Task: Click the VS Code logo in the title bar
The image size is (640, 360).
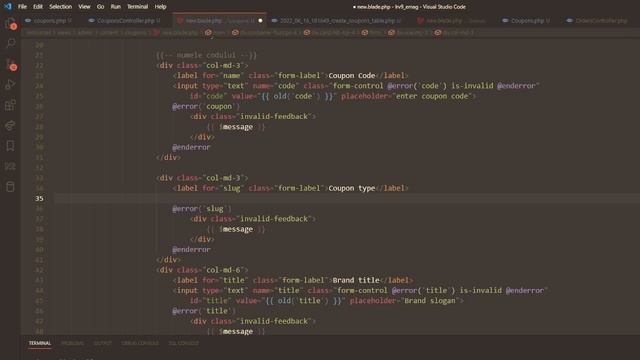Action: (x=8, y=7)
